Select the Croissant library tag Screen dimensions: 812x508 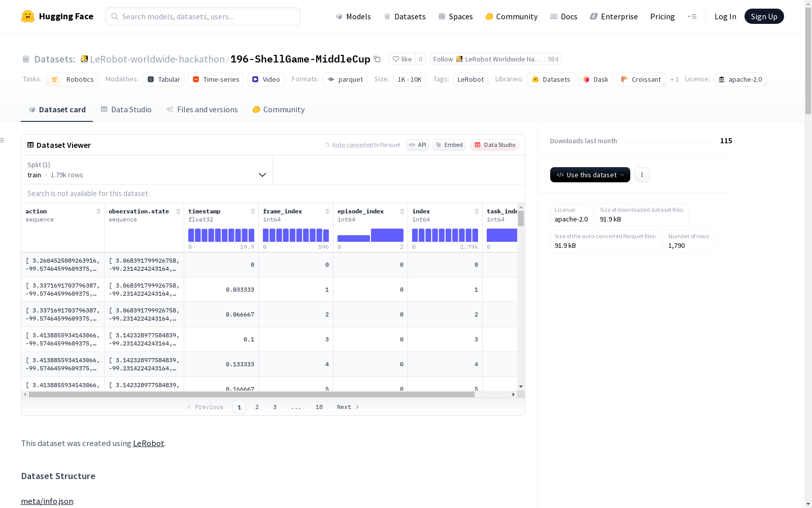(x=641, y=79)
